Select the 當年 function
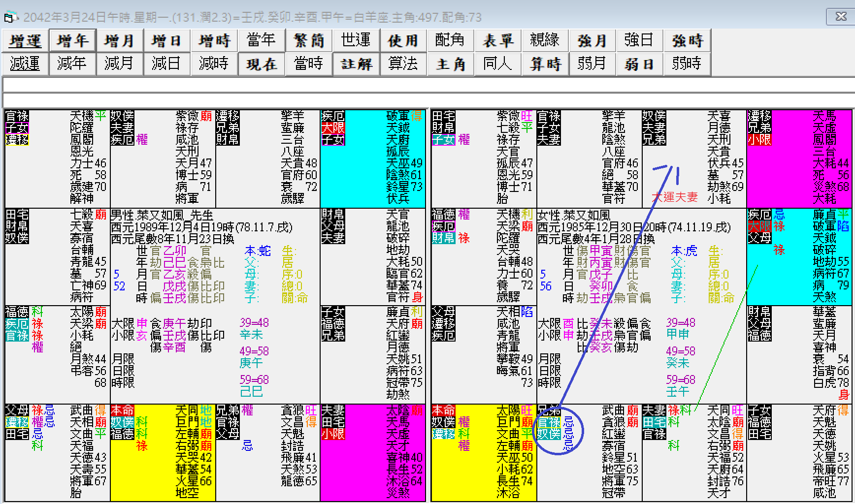The width and height of the screenshot is (855, 504). (262, 40)
